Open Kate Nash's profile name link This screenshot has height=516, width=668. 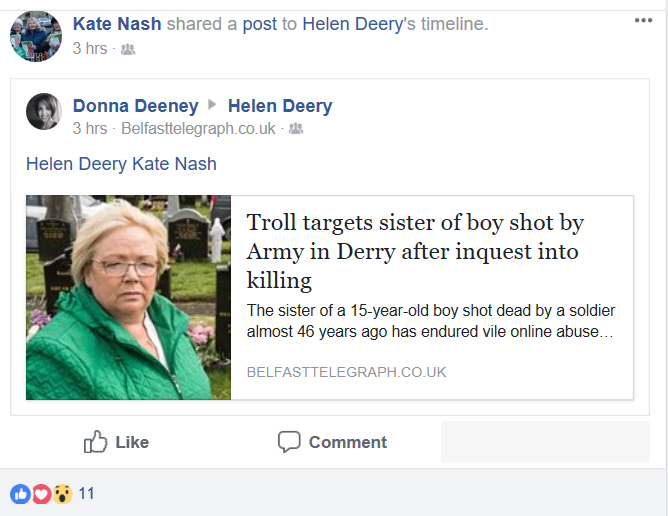tap(117, 24)
